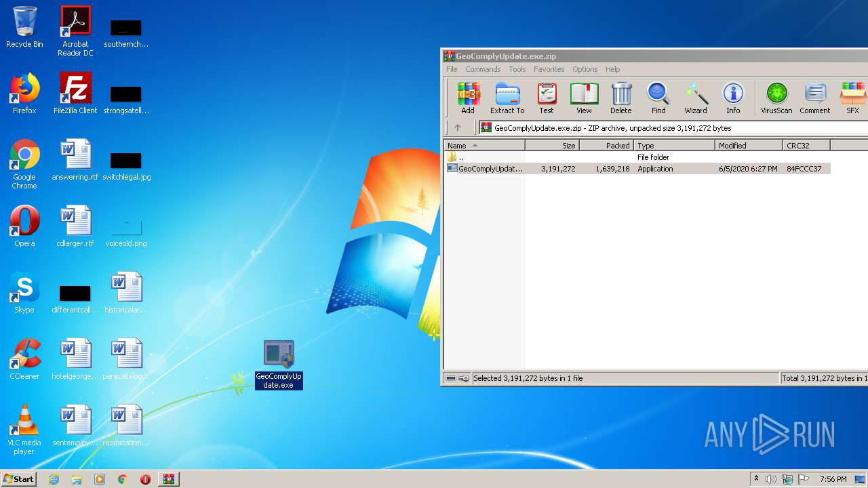This screenshot has width=868, height=488.
Task: Sort by the Modified column header
Action: 749,146
